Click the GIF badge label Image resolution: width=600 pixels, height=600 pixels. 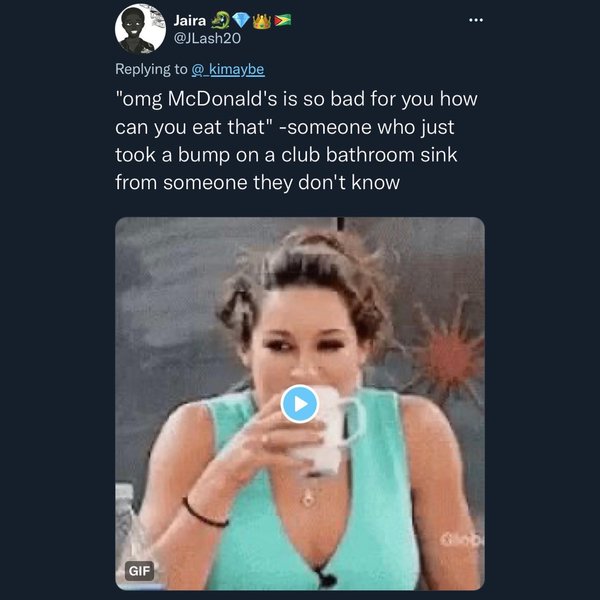(139, 571)
